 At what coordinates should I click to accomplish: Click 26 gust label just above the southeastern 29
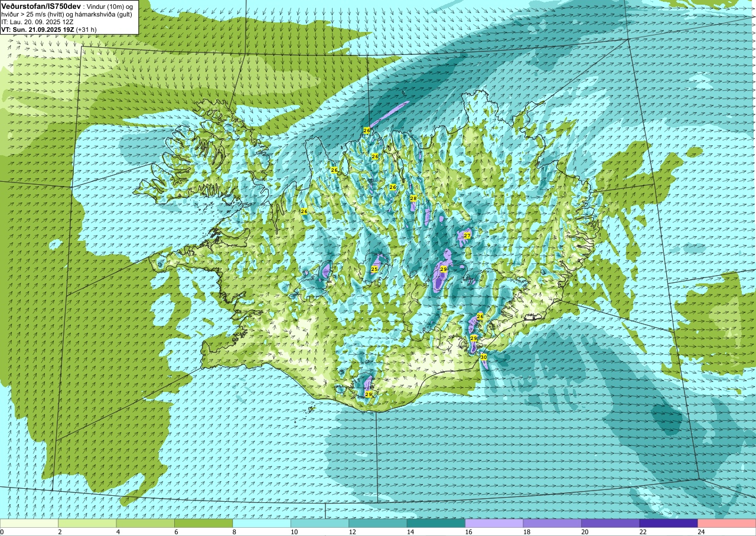(480, 316)
